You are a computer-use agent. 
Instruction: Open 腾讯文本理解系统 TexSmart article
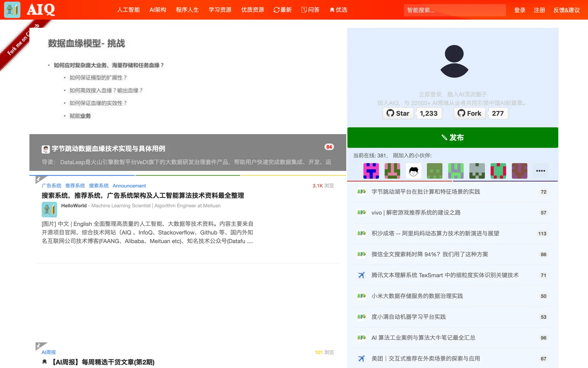445,275
